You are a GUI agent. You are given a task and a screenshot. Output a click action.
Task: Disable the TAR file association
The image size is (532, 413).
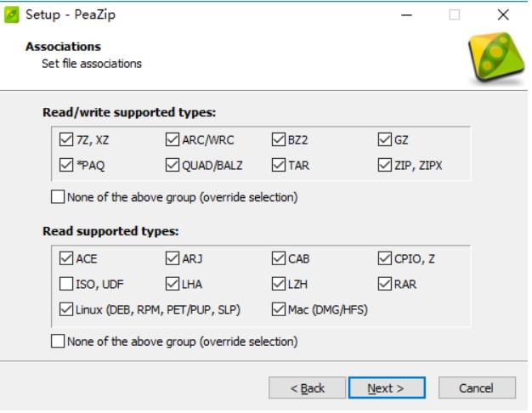tap(279, 165)
